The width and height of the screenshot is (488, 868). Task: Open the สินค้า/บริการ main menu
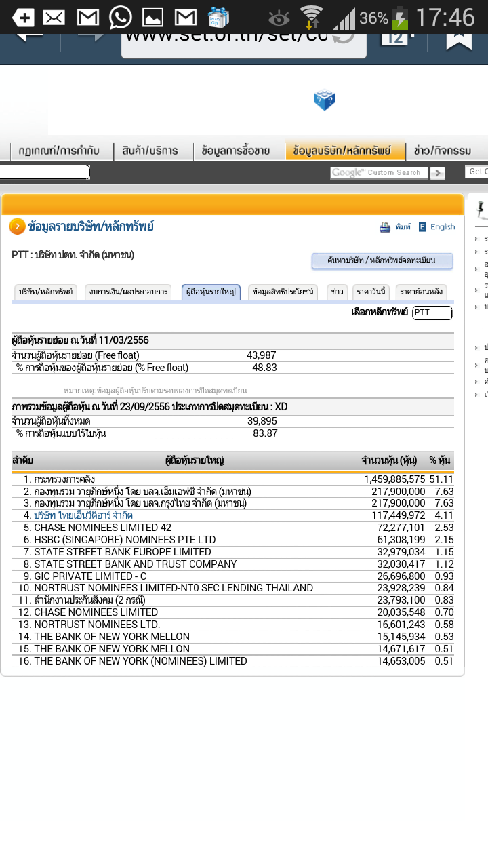[150, 151]
